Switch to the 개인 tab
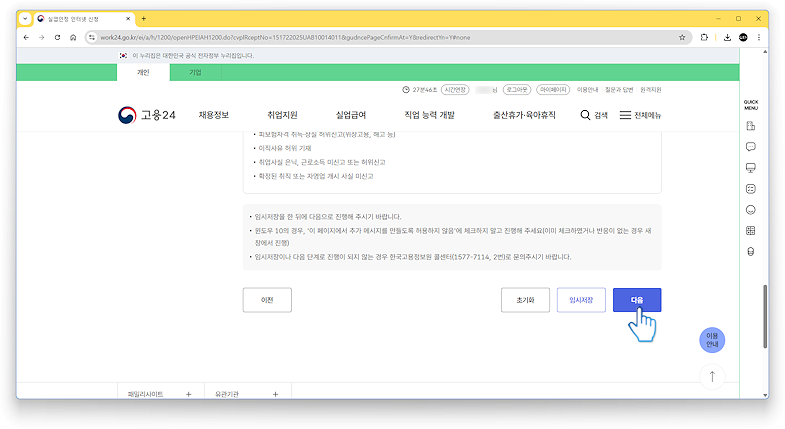The image size is (785, 429). coord(143,73)
